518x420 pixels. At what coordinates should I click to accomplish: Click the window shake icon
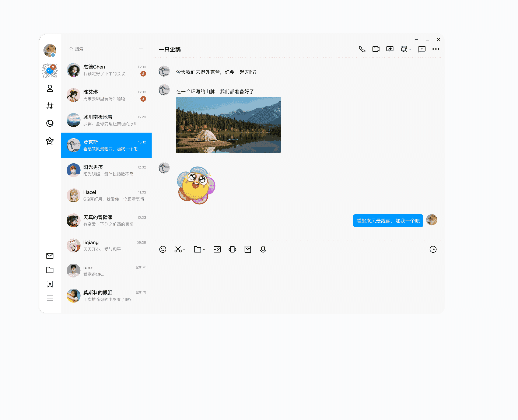pos(232,249)
